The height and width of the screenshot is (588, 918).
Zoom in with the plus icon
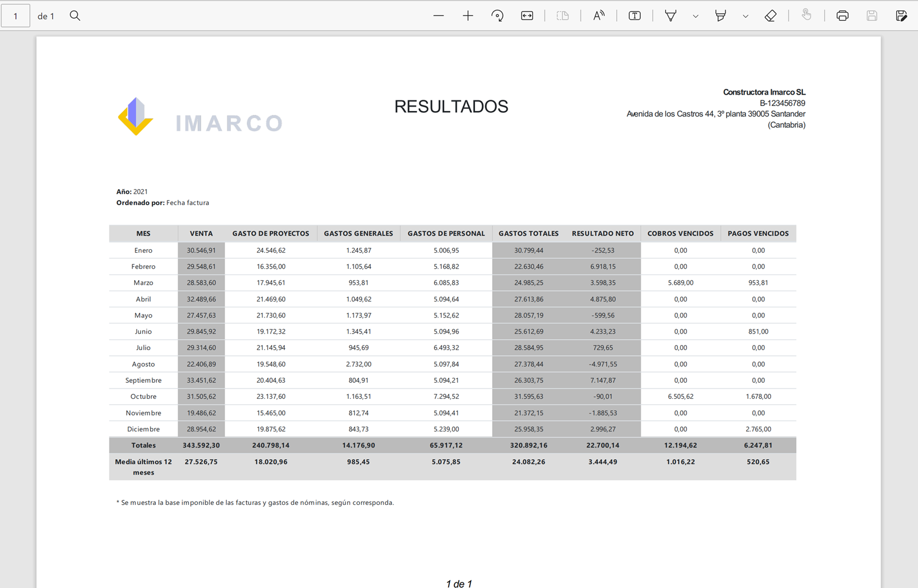[x=468, y=15]
